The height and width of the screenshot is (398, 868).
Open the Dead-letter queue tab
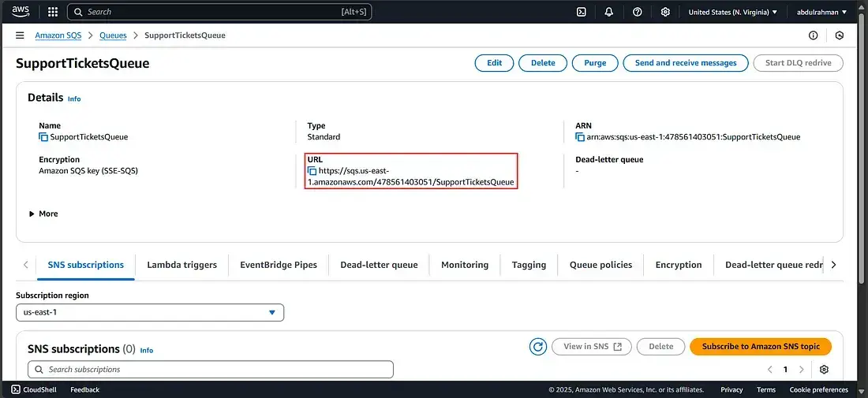pyautogui.click(x=380, y=265)
